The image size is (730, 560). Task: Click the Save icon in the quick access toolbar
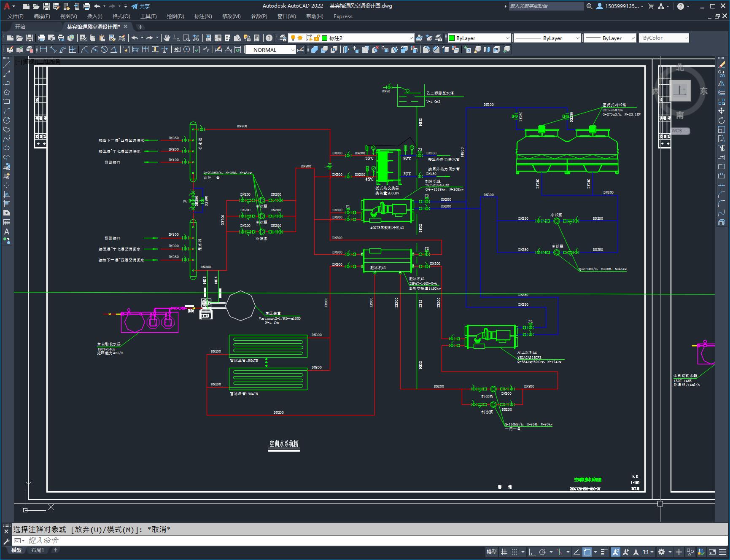tap(46, 6)
